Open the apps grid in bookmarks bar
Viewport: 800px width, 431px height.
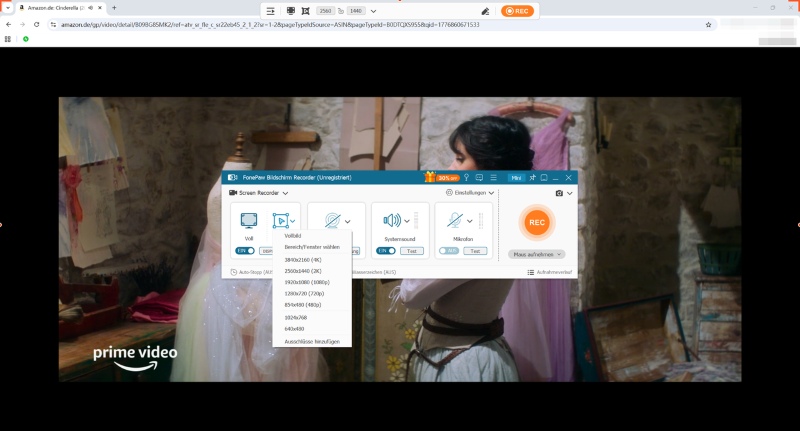[x=8, y=39]
